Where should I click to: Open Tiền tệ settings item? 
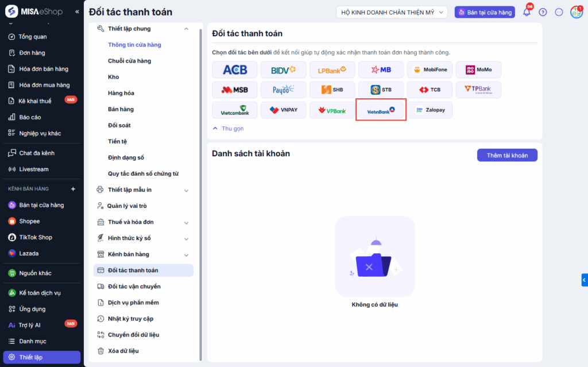click(117, 141)
